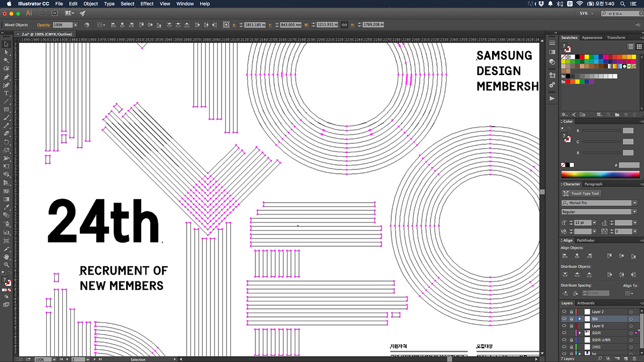This screenshot has width=644, height=362.
Task: Switch to the Transform tab
Action: pyautogui.click(x=616, y=38)
